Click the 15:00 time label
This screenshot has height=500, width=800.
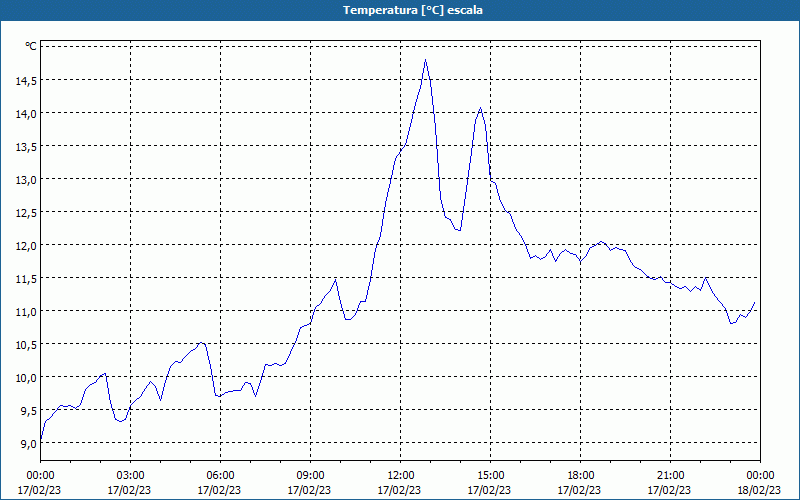coord(490,476)
